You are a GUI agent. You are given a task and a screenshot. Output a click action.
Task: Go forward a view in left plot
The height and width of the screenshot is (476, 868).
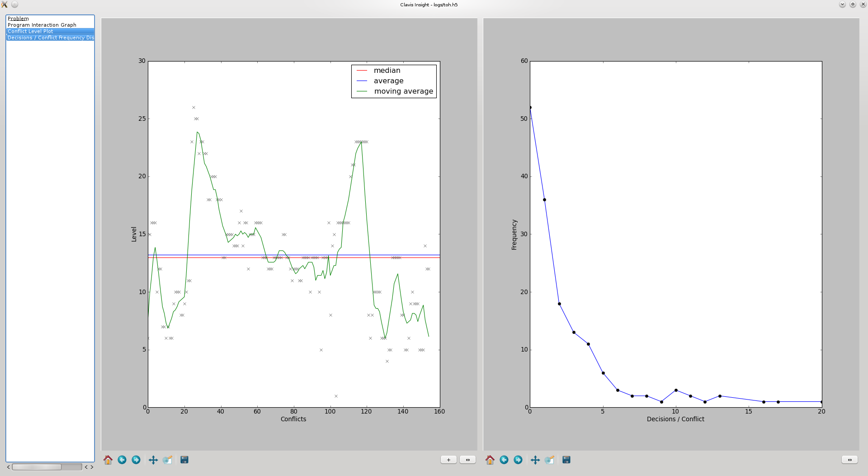pyautogui.click(x=136, y=460)
